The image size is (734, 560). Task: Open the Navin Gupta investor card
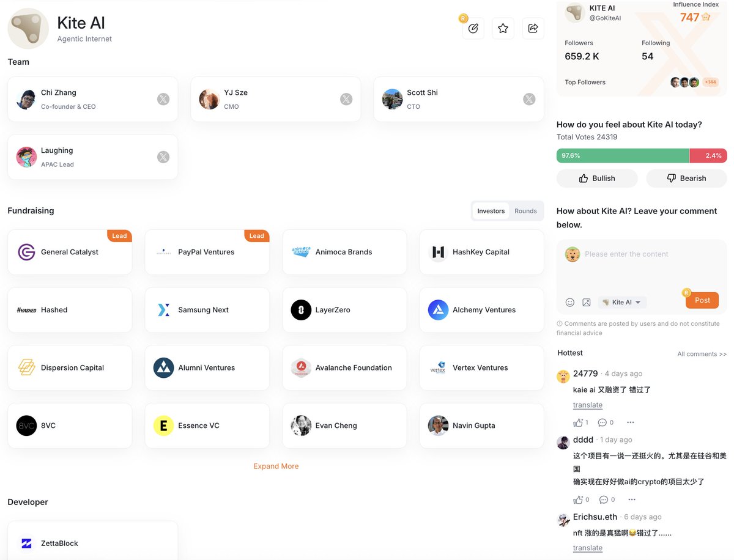[481, 426]
